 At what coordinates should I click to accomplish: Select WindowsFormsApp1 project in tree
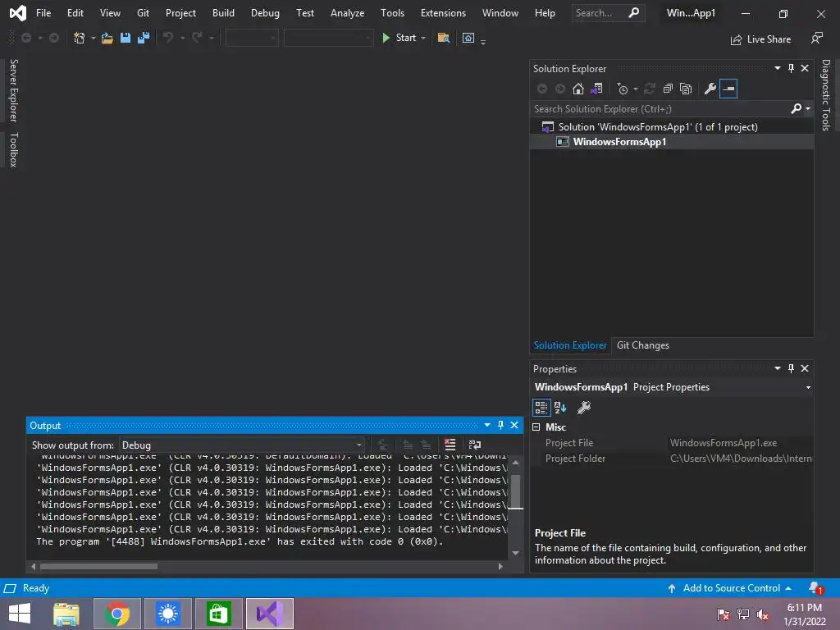point(619,142)
